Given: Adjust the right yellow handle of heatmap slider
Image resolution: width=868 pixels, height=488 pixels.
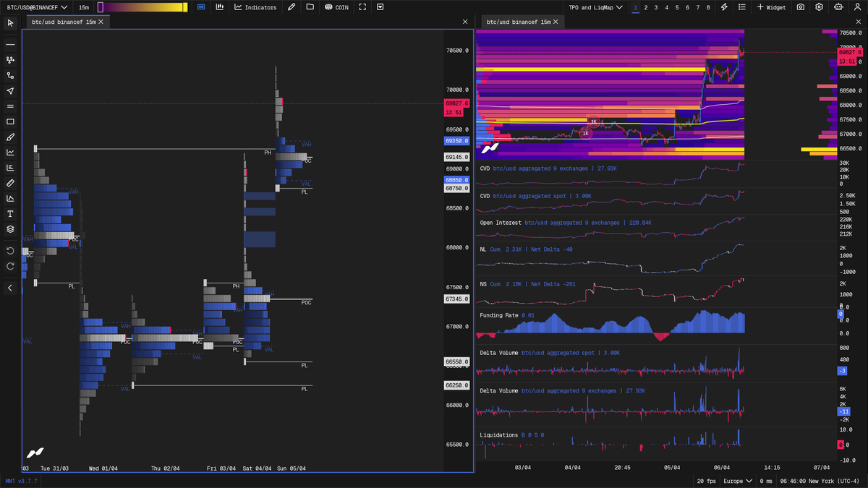Looking at the screenshot, I should tap(185, 7).
